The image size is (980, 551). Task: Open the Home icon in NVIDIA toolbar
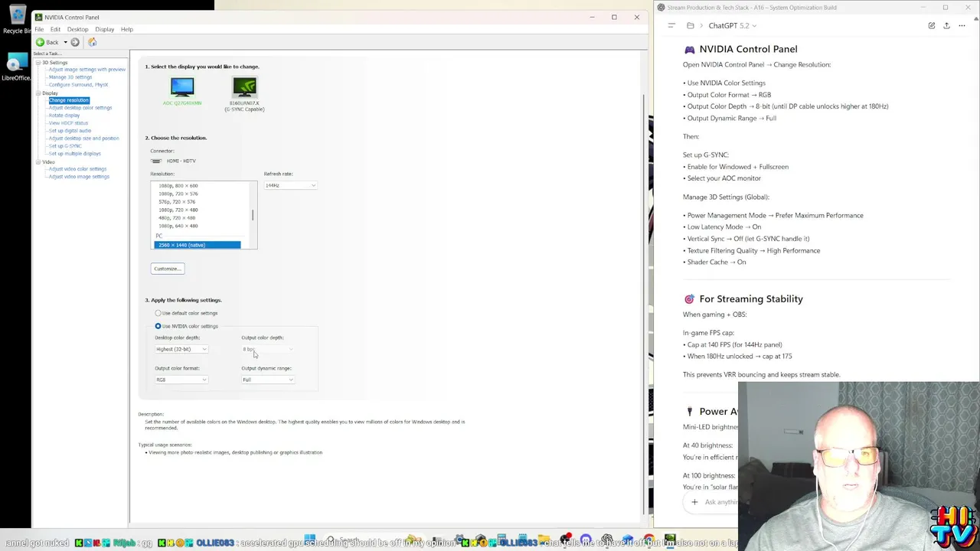point(92,42)
